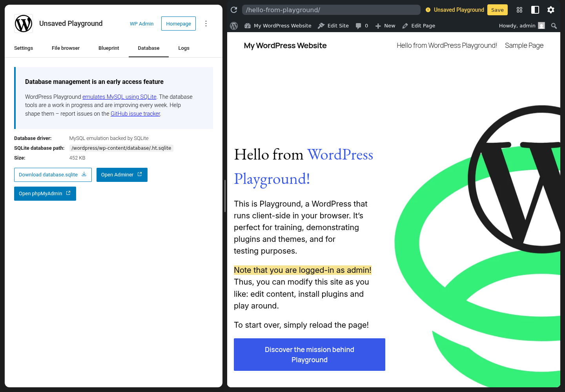Open the saved Playgrounds grid icon

pos(519,10)
